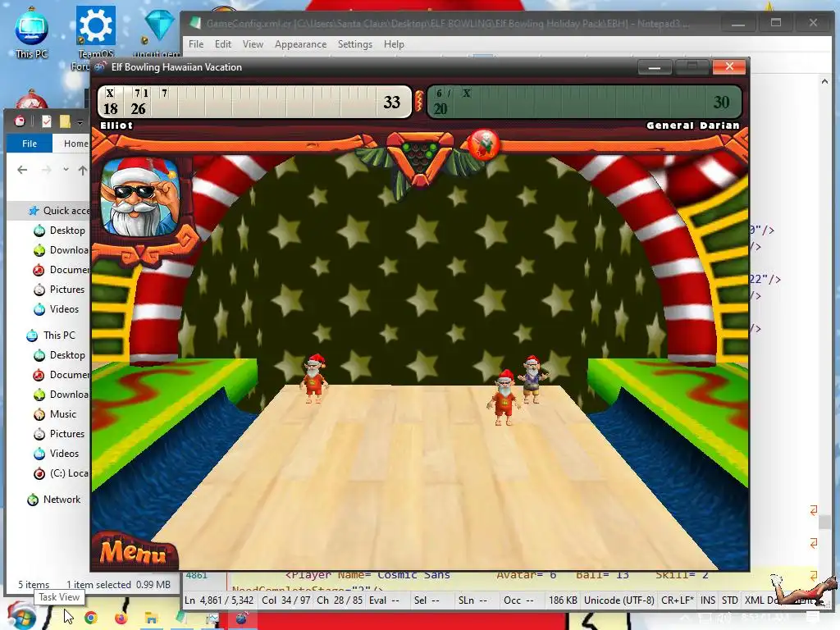
Task: Open TeamOS gear desktop shortcut
Action: point(95,32)
